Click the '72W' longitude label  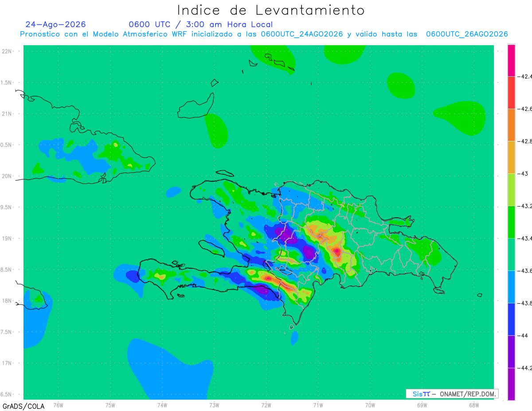point(266,405)
